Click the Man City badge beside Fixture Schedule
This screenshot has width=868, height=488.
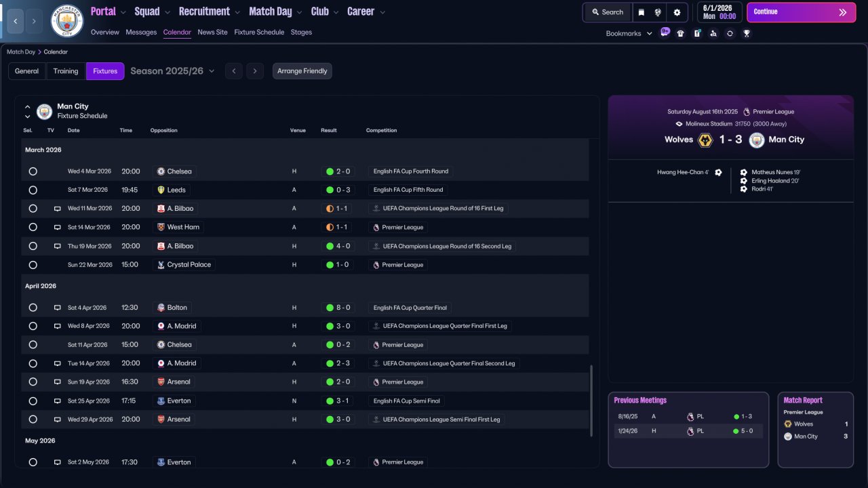(x=45, y=111)
